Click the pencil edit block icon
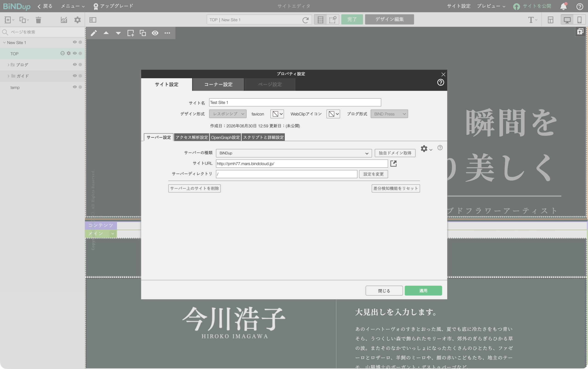The height and width of the screenshot is (369, 588). tap(94, 33)
